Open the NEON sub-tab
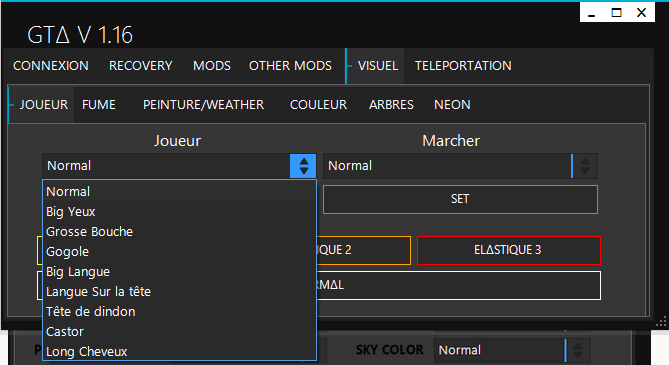669x365 pixels. [x=452, y=105]
